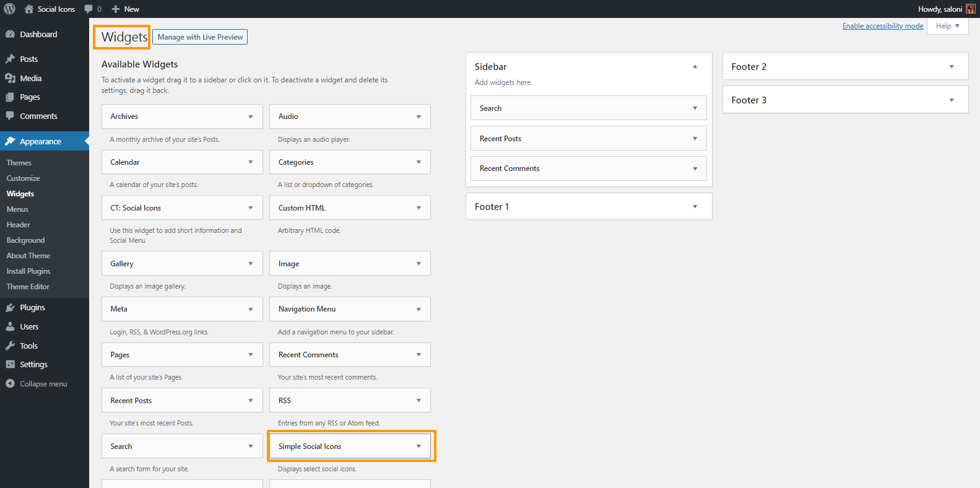Viewport: 980px width, 488px height.
Task: Click the available Recent Posts widget title
Action: (131, 401)
